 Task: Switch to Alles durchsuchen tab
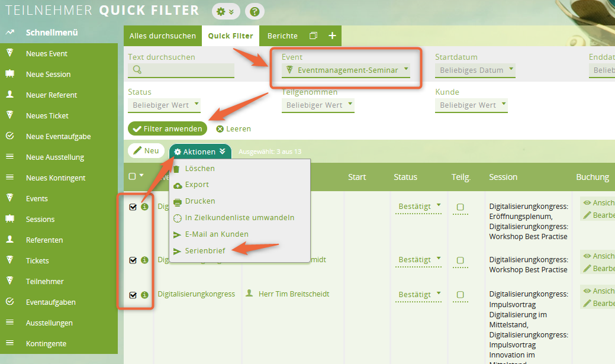point(163,36)
